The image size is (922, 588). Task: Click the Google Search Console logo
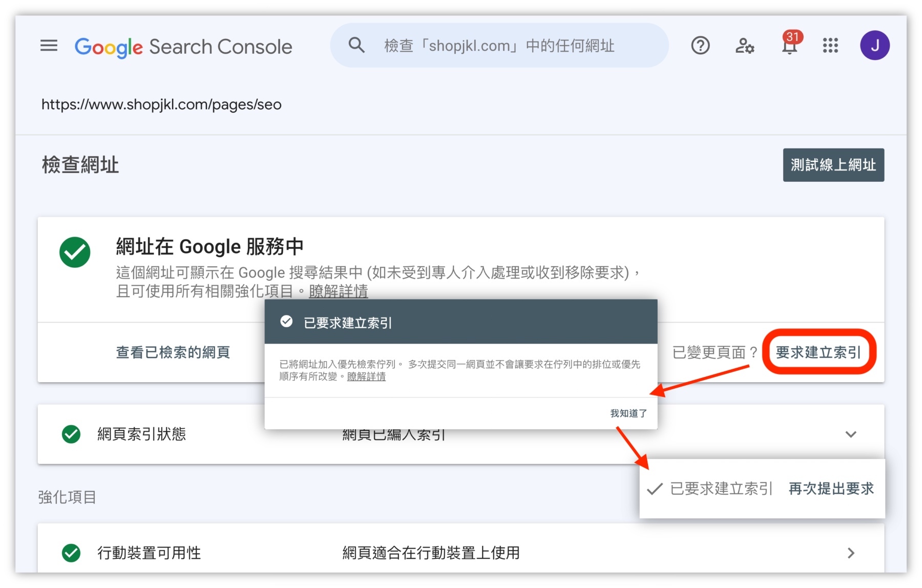coord(183,47)
